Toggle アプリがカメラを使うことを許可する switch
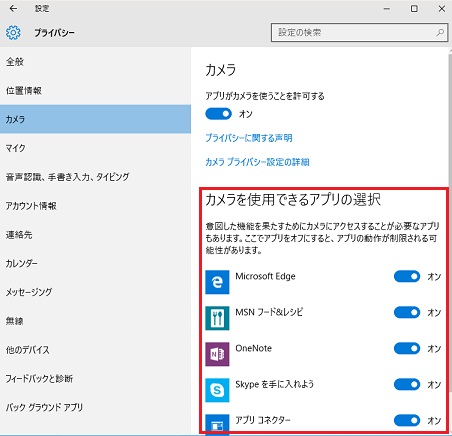Viewport: 452px width, 436px height. point(218,114)
